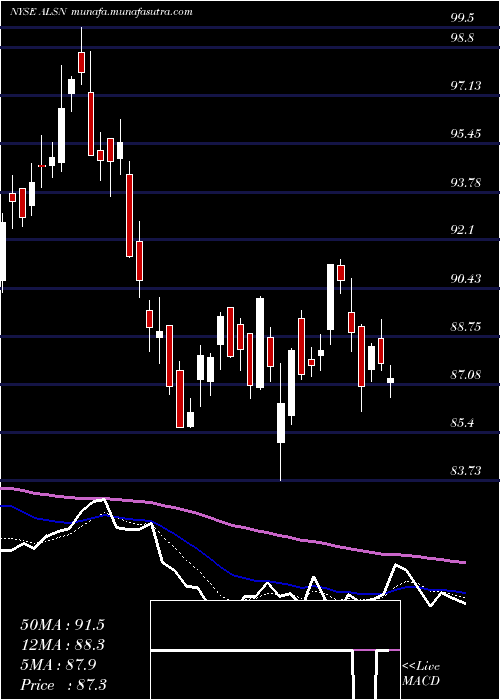Click the 99.5 price axis label
Viewport: 500px width, 700px height.
[462, 18]
